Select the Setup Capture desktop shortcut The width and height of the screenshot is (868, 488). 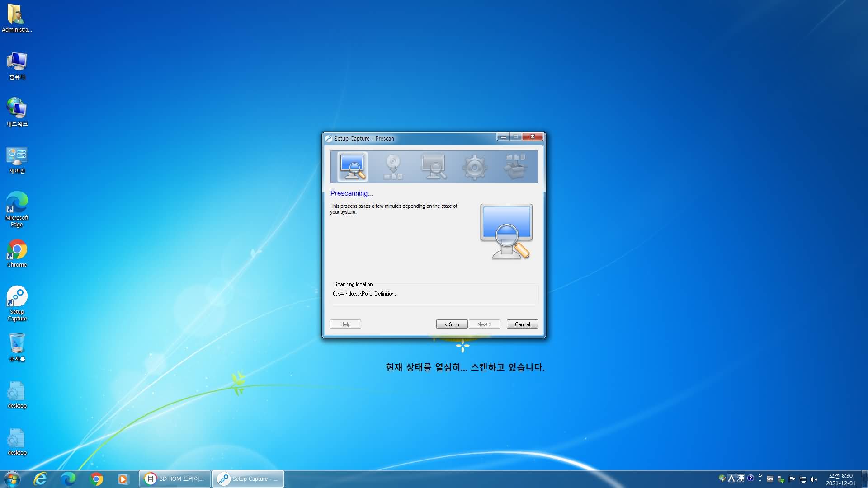click(x=17, y=303)
